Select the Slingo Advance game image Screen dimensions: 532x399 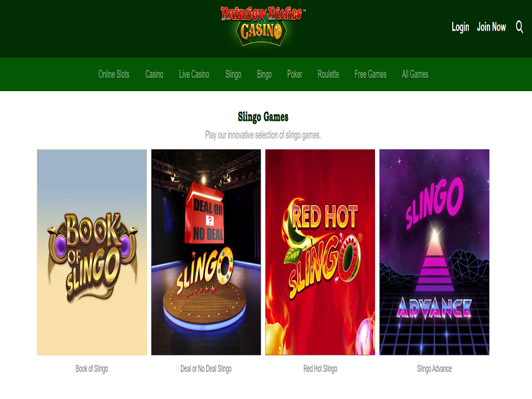click(x=434, y=252)
